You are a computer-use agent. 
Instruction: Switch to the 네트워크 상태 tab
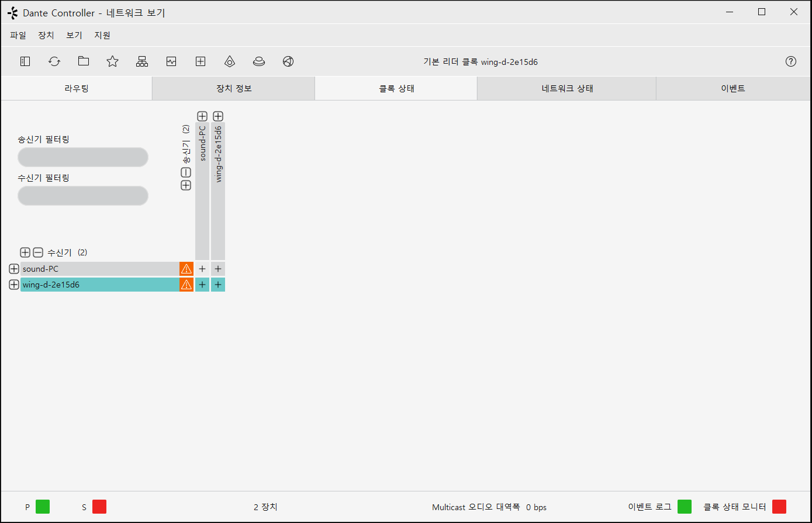567,89
